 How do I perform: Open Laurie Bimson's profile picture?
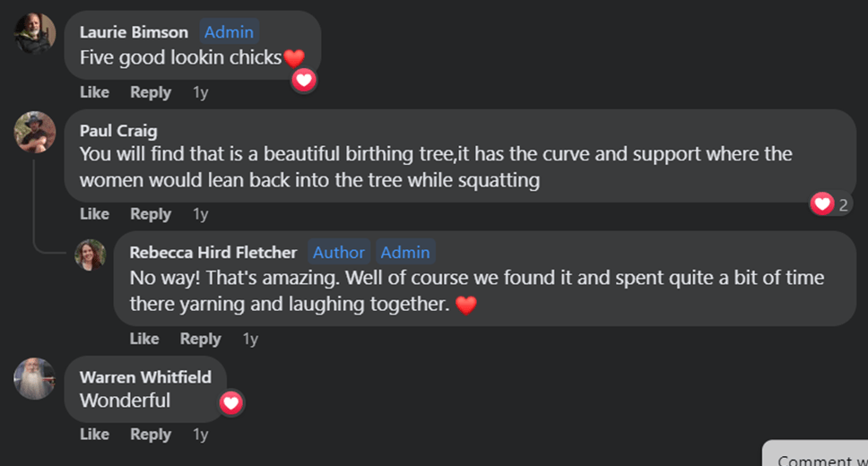click(x=36, y=34)
